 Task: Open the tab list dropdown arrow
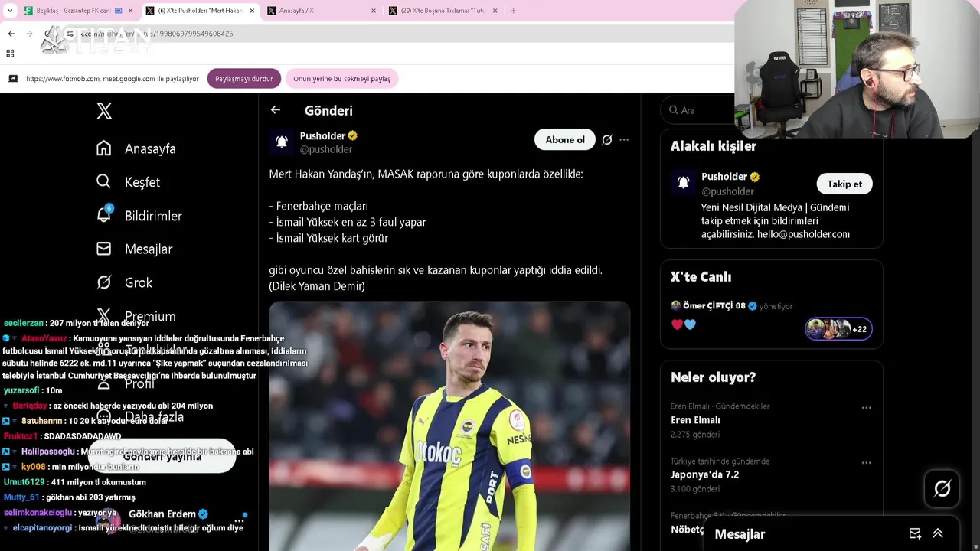pyautogui.click(x=10, y=11)
